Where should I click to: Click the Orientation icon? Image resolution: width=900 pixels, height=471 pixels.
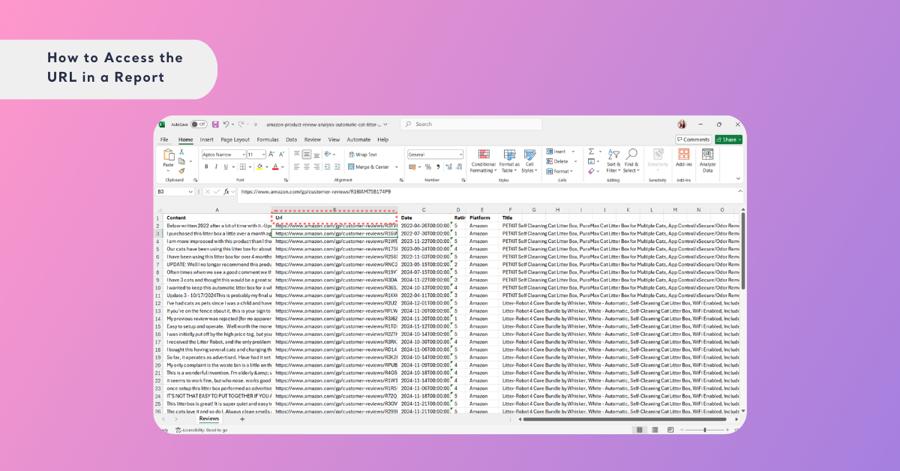click(x=329, y=154)
